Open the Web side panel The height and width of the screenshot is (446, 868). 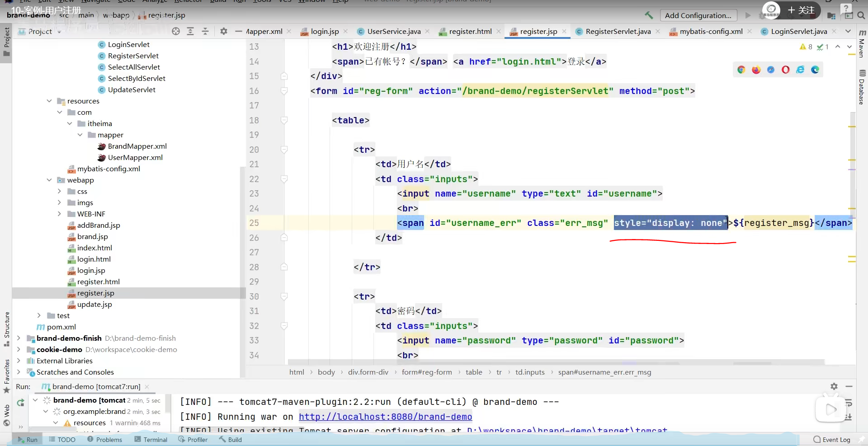click(6, 415)
